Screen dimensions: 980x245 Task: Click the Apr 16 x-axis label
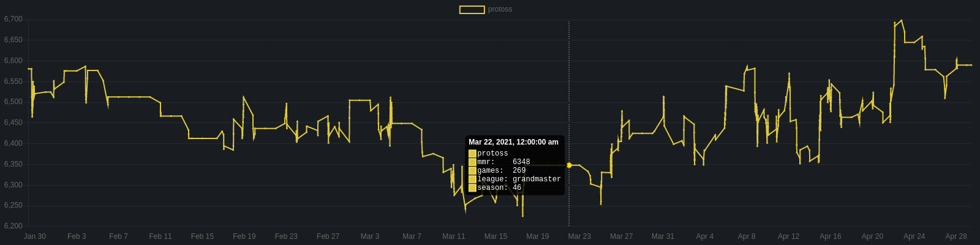tap(831, 236)
